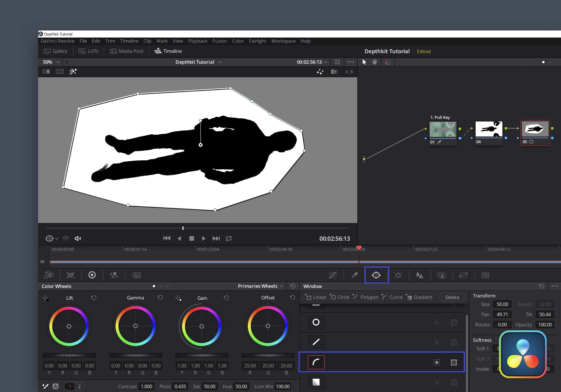
Task: Enable the circle window shape
Action: click(x=316, y=322)
